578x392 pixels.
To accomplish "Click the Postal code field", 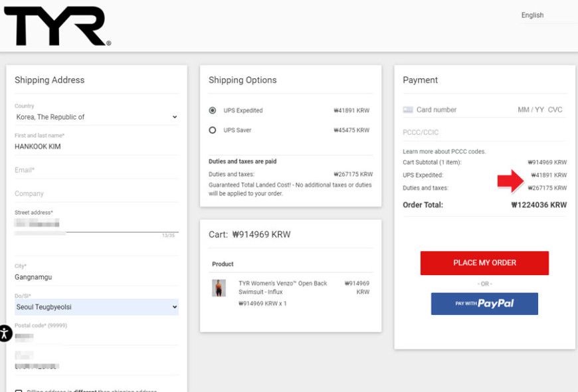I will (96, 336).
